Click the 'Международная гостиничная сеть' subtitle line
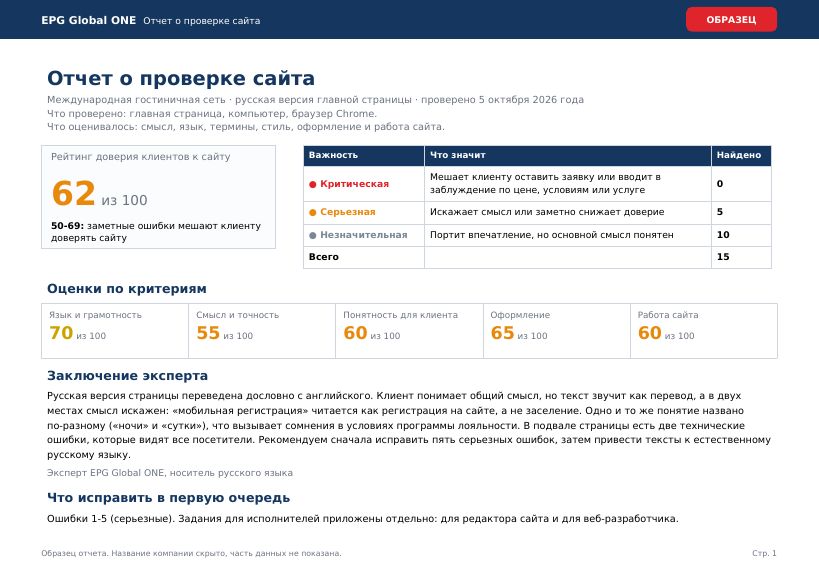Viewport: 819px width, 579px height. (315, 100)
